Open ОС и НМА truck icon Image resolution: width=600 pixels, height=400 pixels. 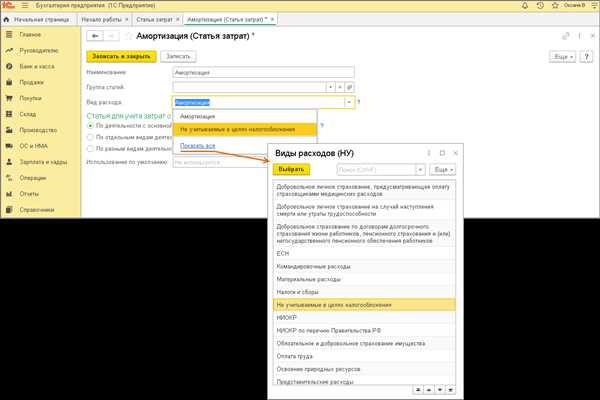(x=9, y=146)
